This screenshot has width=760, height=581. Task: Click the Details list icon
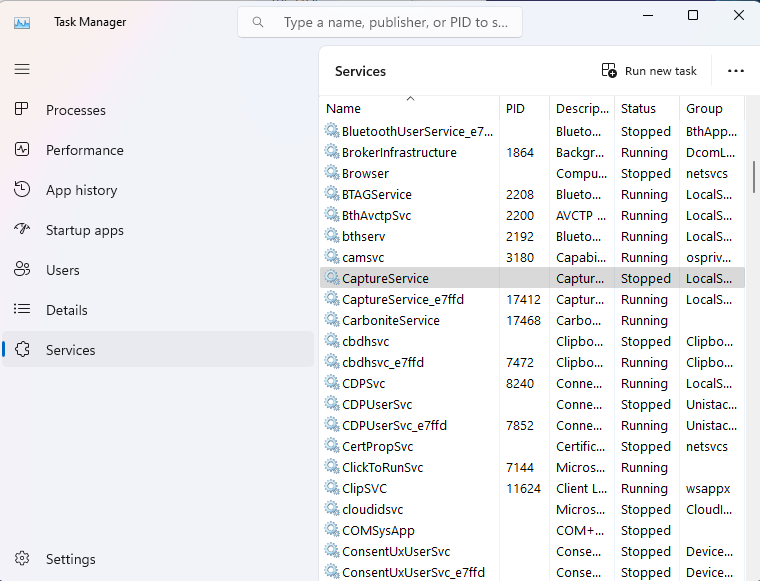pyautogui.click(x=22, y=310)
